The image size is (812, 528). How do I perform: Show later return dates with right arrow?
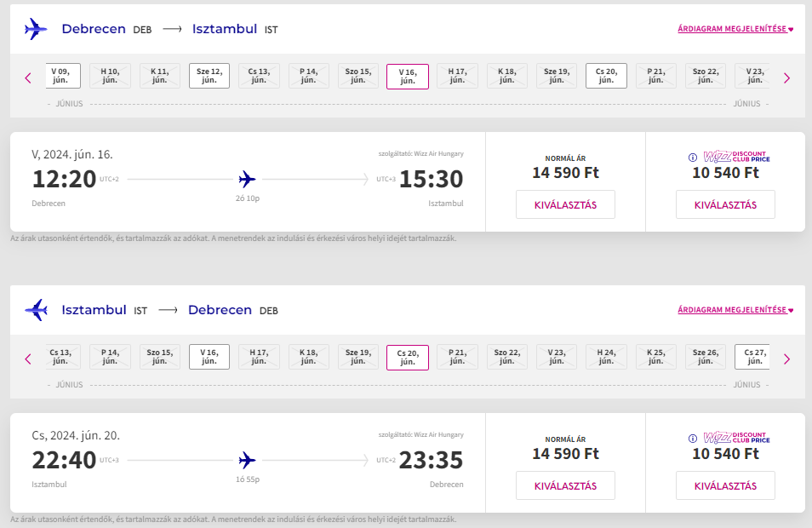pos(786,359)
